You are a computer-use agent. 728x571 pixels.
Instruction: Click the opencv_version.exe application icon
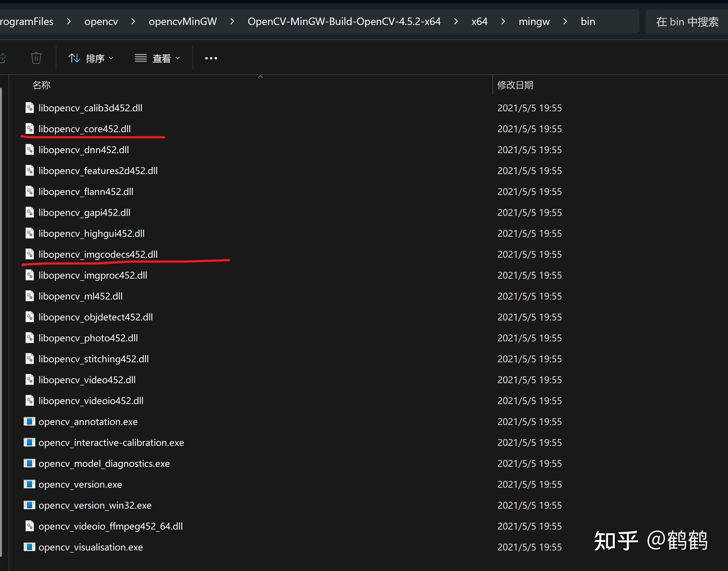30,484
